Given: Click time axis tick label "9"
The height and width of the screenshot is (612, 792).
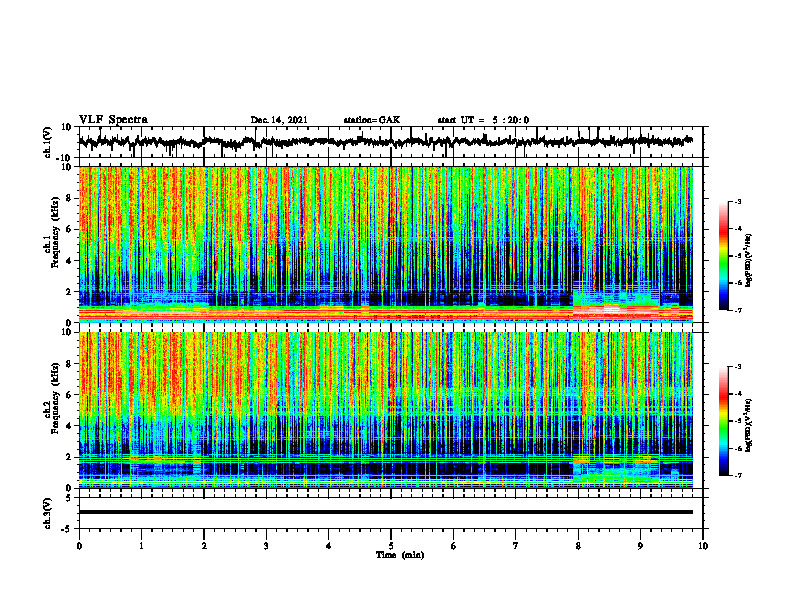Looking at the screenshot, I should point(640,546).
